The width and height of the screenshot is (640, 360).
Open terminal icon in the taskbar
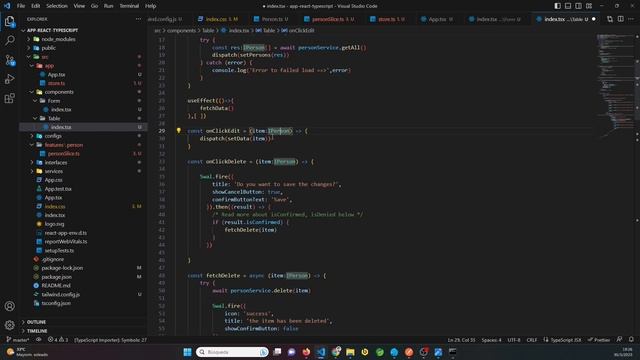[453, 352]
